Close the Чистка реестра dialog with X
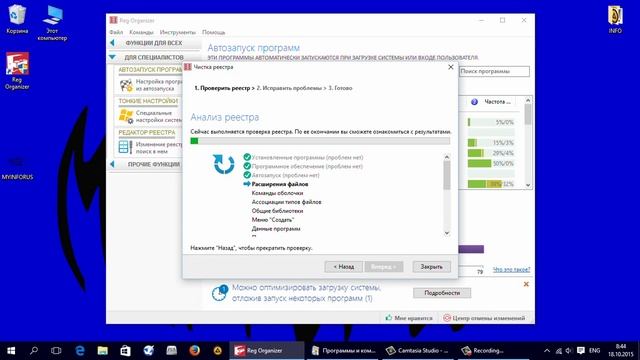The height and width of the screenshot is (360, 640). click(451, 67)
